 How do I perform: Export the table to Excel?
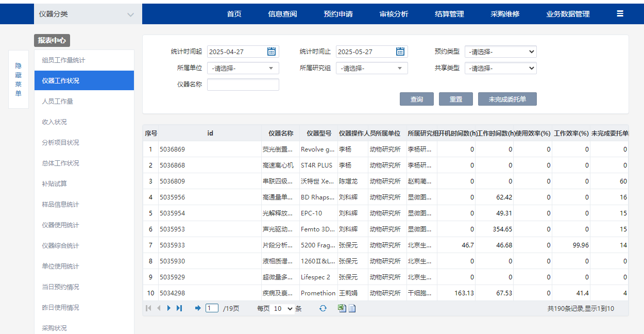342,308
